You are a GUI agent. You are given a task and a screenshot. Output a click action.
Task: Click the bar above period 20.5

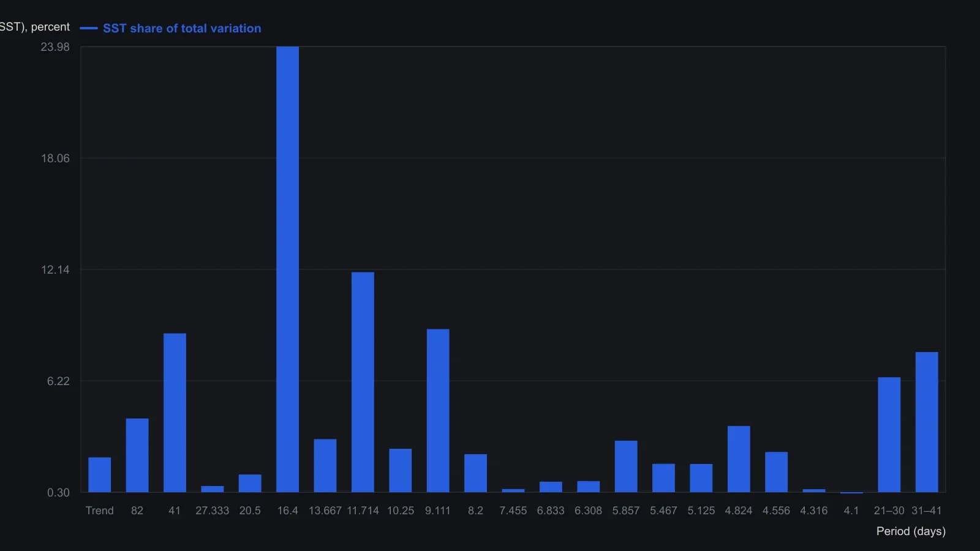click(250, 484)
